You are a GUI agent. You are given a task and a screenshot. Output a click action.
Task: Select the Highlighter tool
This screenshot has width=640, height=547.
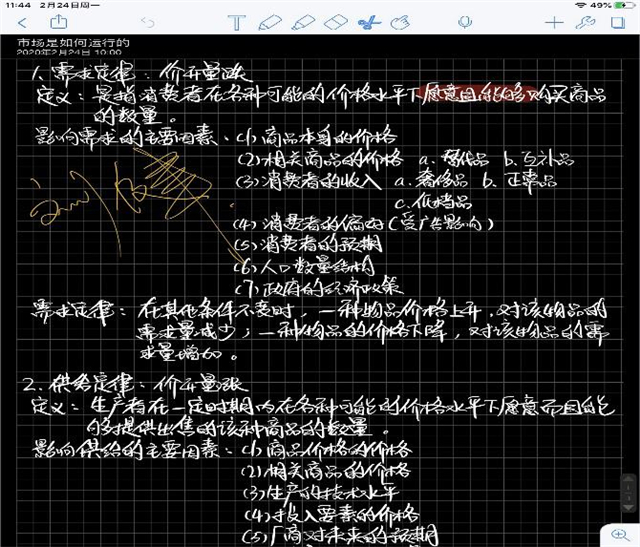coord(303,22)
